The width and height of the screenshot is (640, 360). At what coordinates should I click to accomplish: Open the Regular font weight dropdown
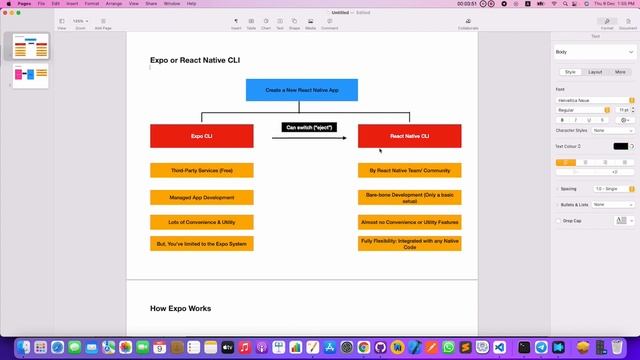pos(583,110)
